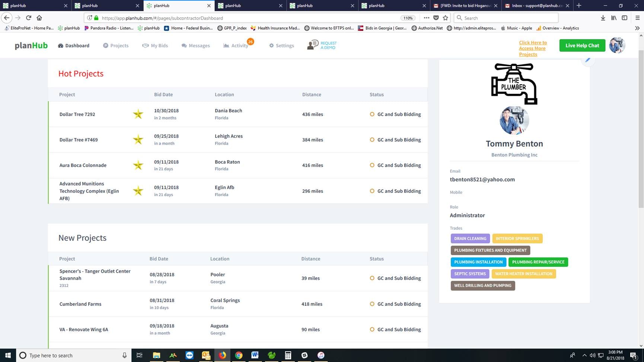
Task: Click The Plumber company logo image
Action: 514,84
